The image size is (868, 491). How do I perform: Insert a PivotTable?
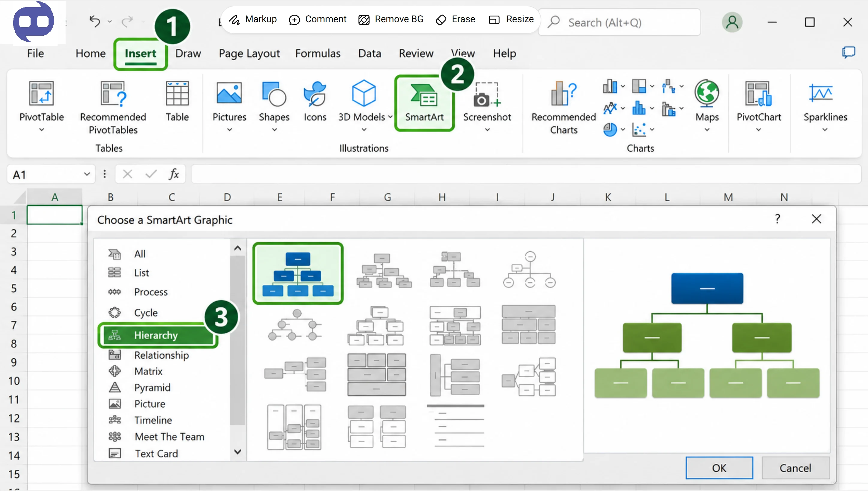41,105
